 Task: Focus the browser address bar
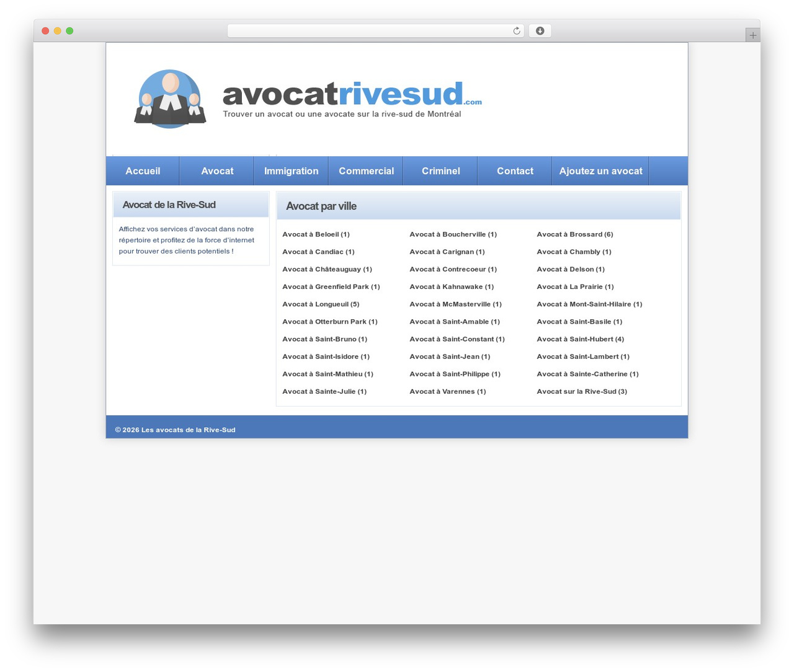375,31
